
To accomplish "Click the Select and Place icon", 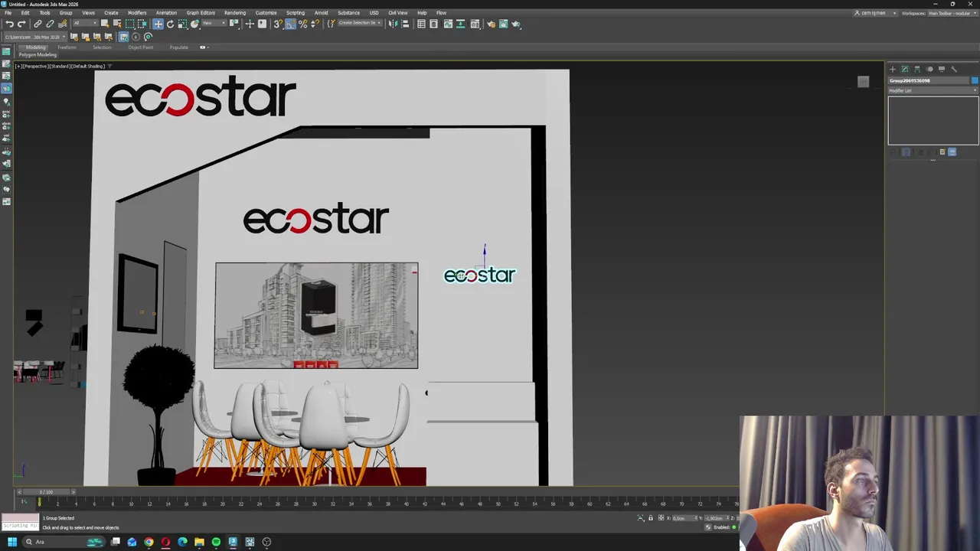I will coord(194,24).
